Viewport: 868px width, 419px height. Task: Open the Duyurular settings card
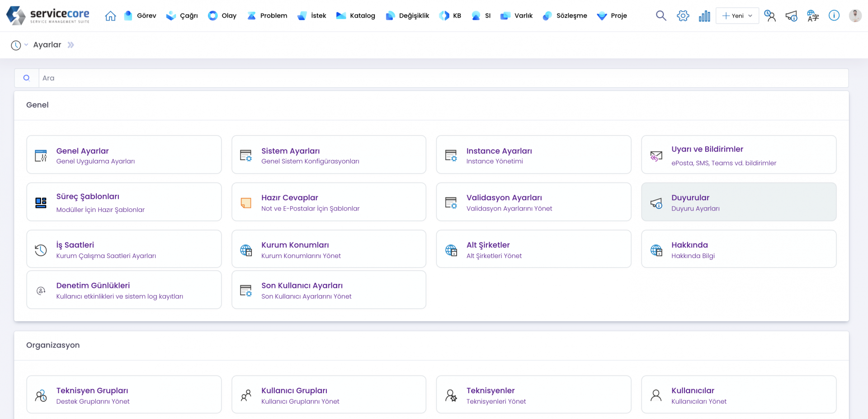tap(738, 202)
